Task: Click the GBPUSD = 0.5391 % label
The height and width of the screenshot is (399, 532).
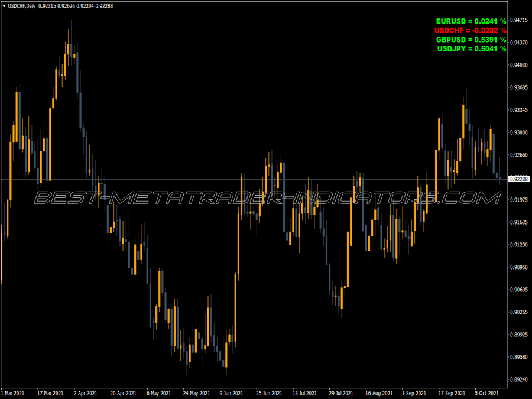Action: (x=471, y=40)
